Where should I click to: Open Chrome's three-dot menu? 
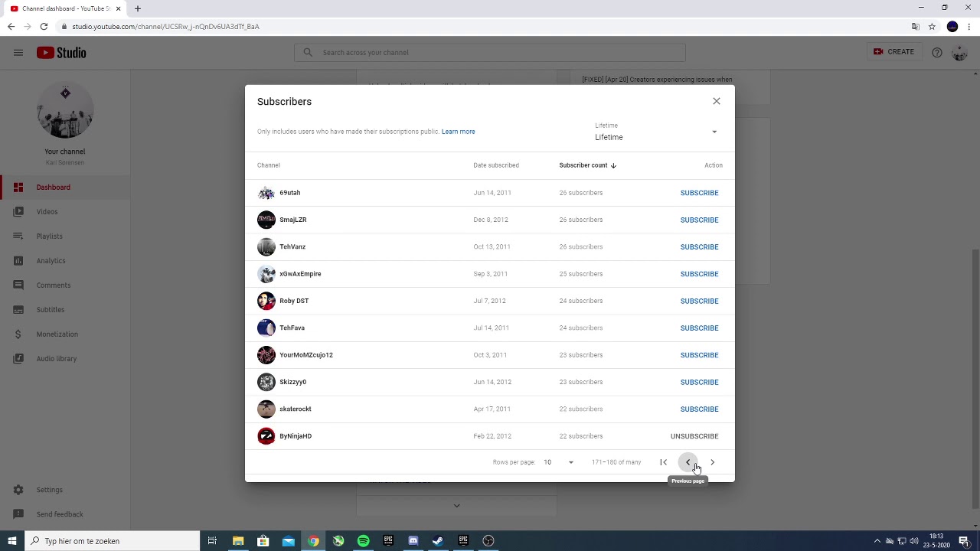pos(969,26)
